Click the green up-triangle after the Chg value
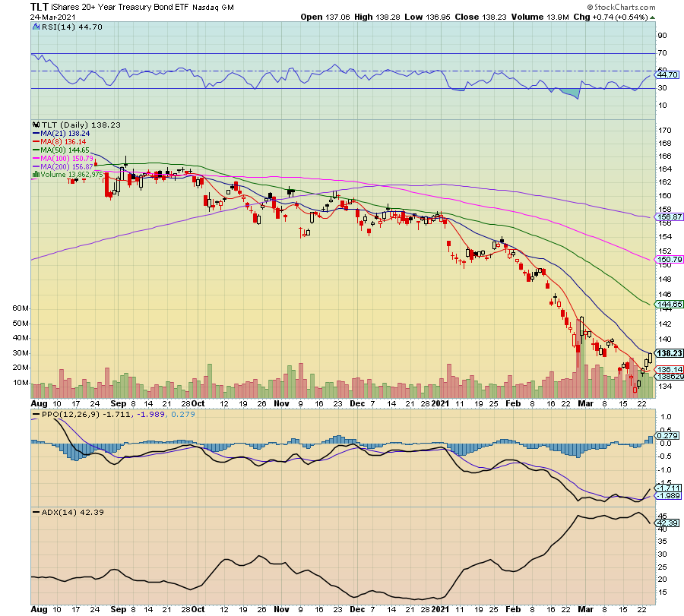684x616 pixels. 652,17
